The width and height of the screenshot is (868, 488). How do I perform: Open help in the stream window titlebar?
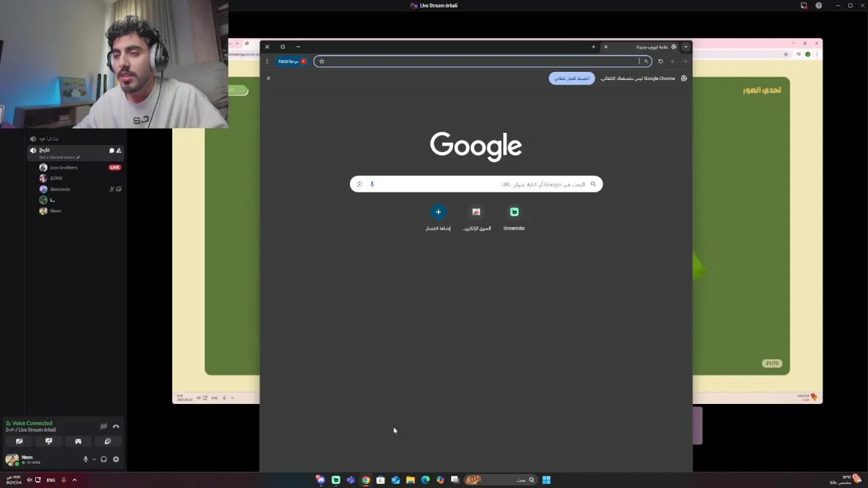818,5
